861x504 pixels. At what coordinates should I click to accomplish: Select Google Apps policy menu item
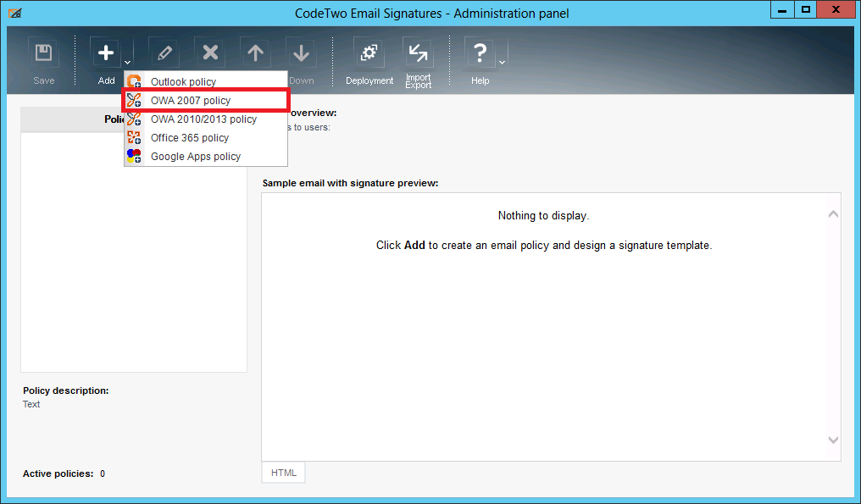[x=206, y=157]
